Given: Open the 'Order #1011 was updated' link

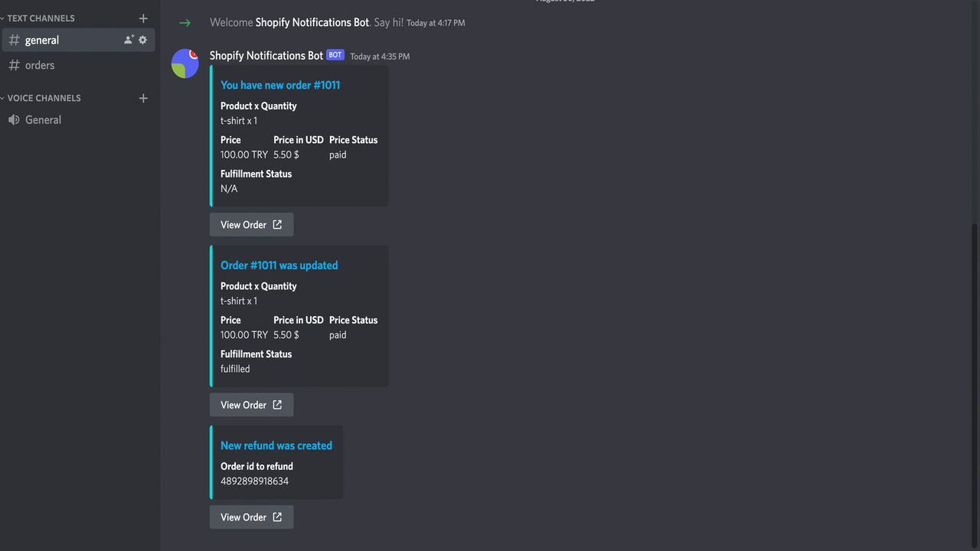Looking at the screenshot, I should pyautogui.click(x=279, y=265).
